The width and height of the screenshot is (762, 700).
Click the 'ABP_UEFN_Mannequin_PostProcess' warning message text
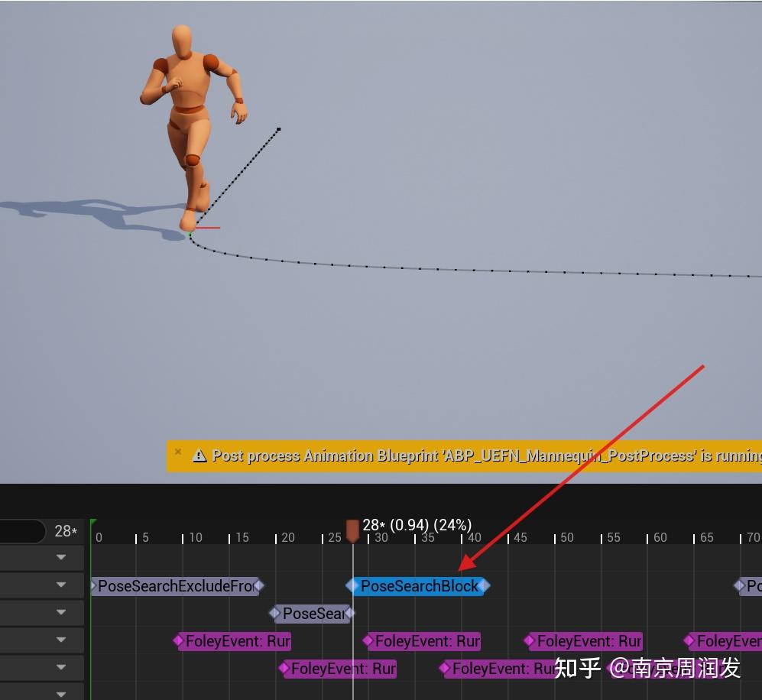487,455
